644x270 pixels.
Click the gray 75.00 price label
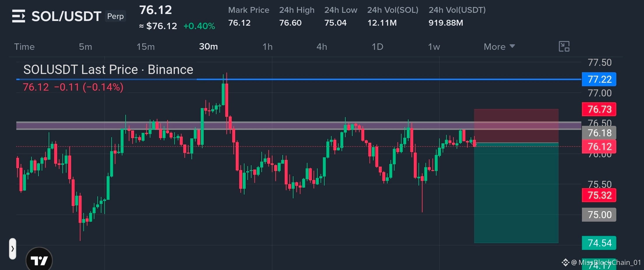pyautogui.click(x=599, y=215)
